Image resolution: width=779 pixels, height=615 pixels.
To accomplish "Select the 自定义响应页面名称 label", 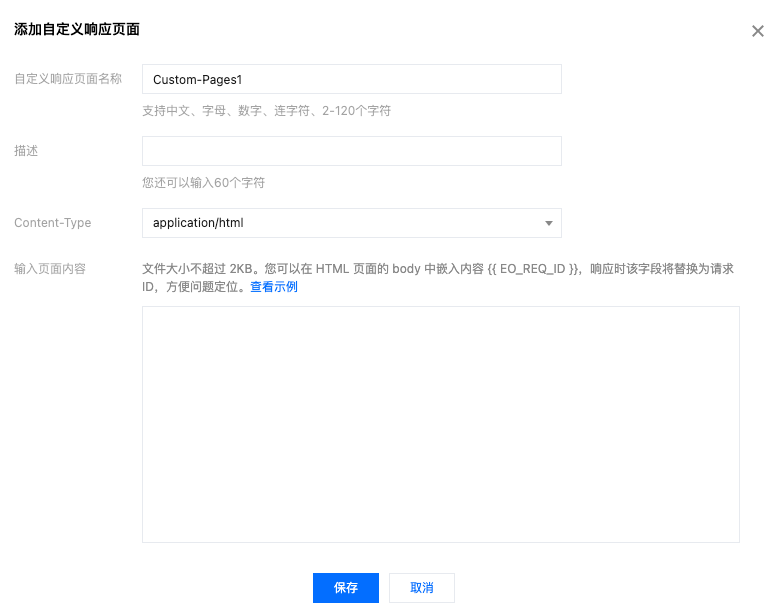I will pos(68,79).
